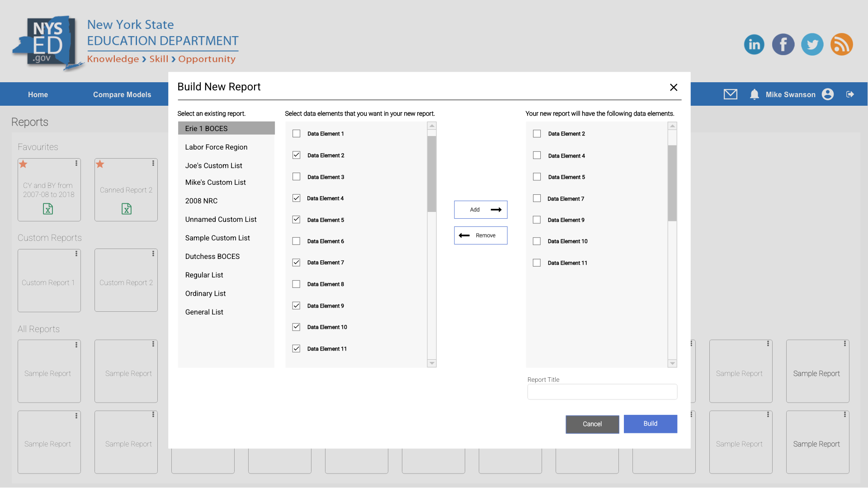868x488 pixels.
Task: Click the blue Build button
Action: [650, 424]
